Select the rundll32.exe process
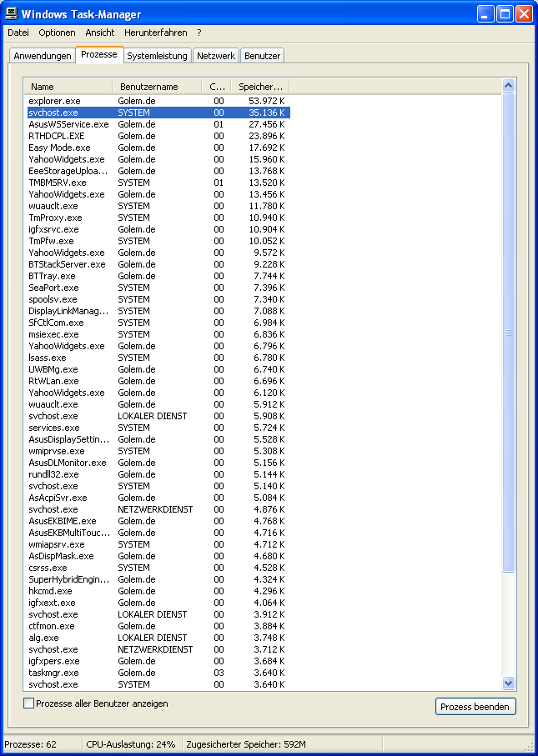Screen dimensions: 538x756 tap(158, 474)
